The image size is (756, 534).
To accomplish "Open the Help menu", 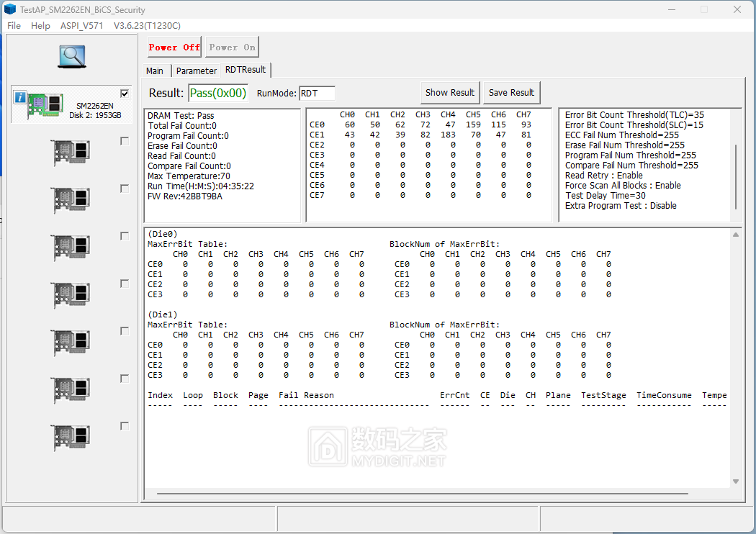I will pyautogui.click(x=40, y=25).
